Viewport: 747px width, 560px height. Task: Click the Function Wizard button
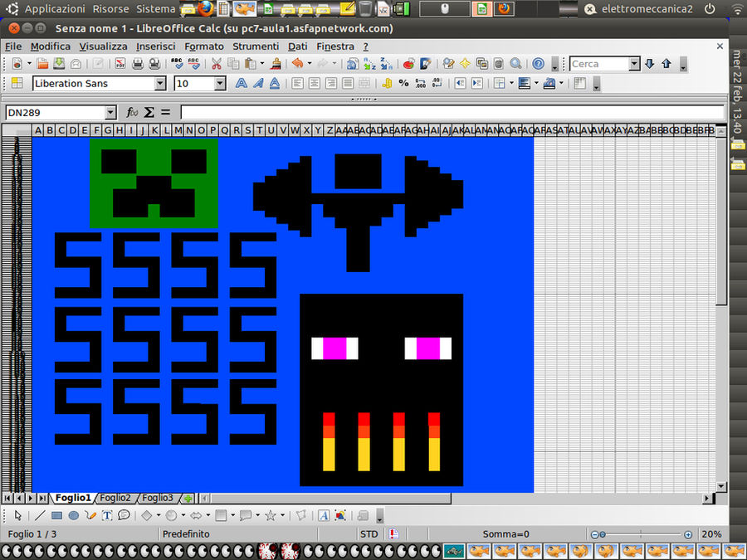132,112
